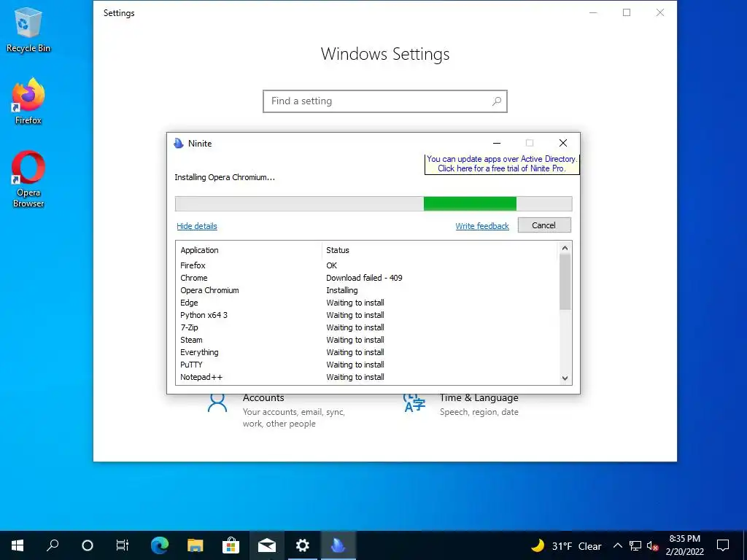Select the Steam row
The width and height of the screenshot is (747, 560).
pos(368,340)
